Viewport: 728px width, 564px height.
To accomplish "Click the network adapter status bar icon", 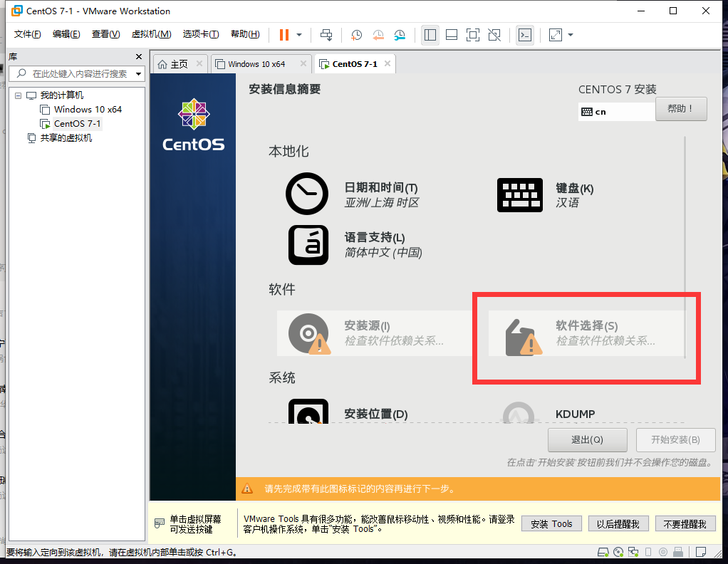I will pos(633,552).
